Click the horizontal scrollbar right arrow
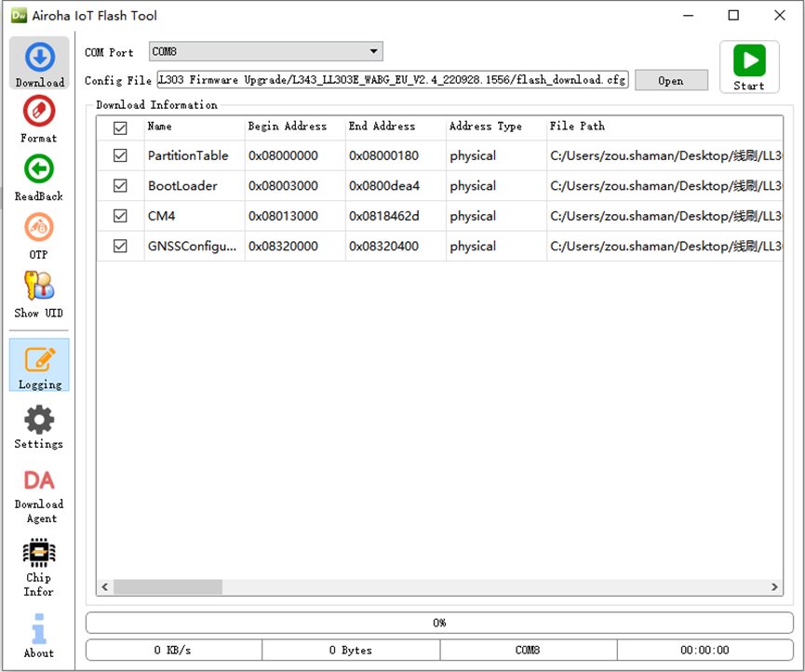Screen dimensions: 805x672 tap(775, 587)
